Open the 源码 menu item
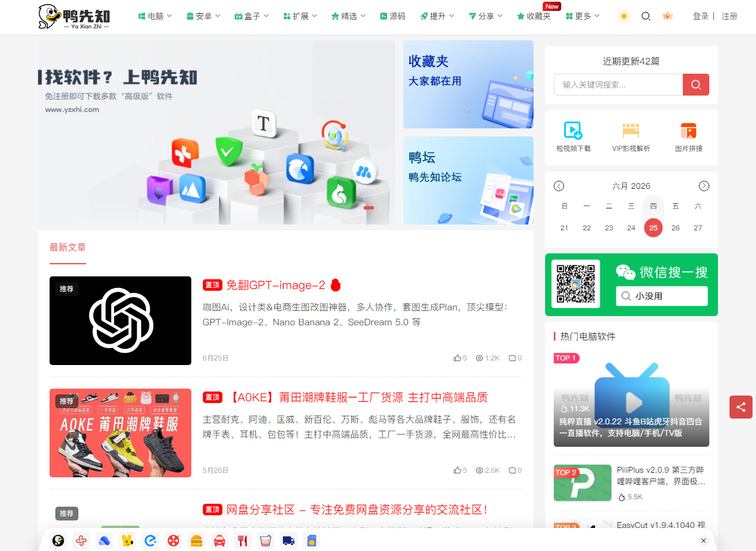 click(x=393, y=16)
